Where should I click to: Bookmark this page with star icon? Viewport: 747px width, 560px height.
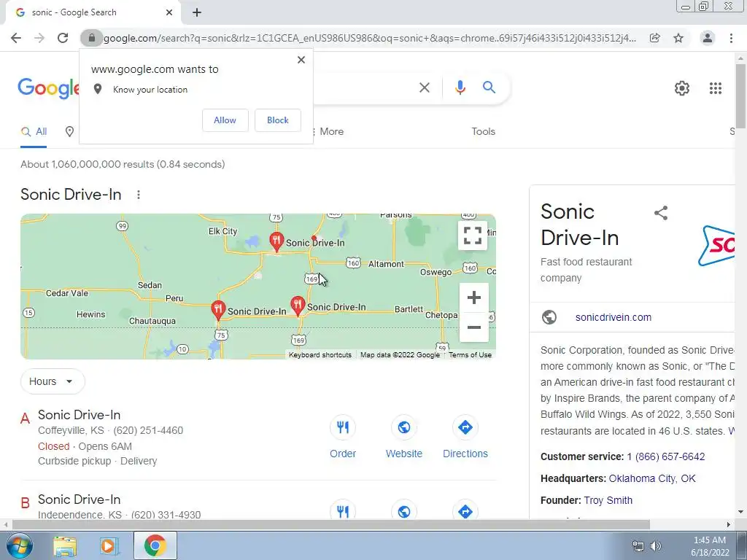click(x=678, y=38)
